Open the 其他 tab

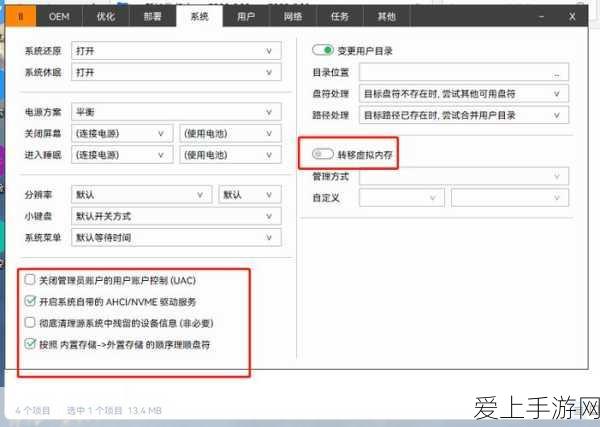[x=386, y=16]
